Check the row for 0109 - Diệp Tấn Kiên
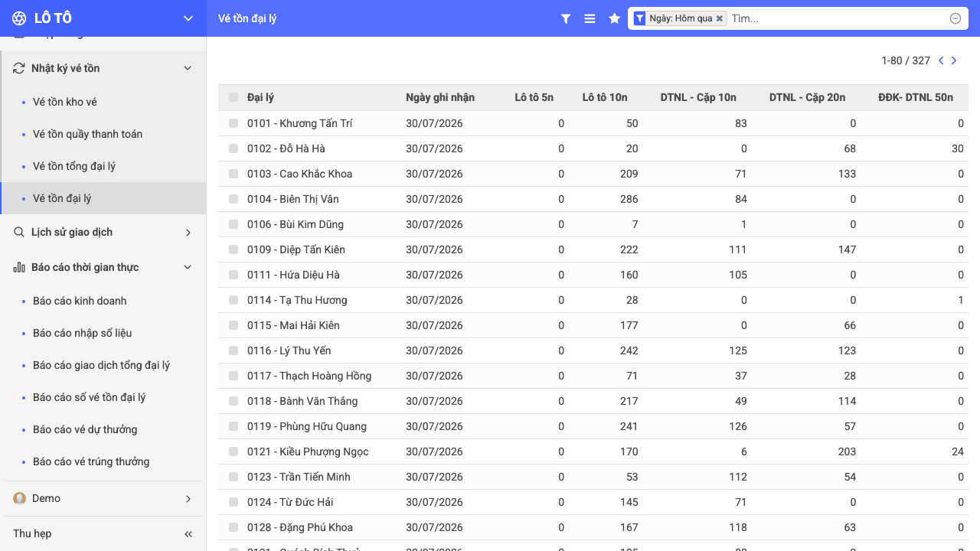This screenshot has width=980, height=551. (234, 249)
